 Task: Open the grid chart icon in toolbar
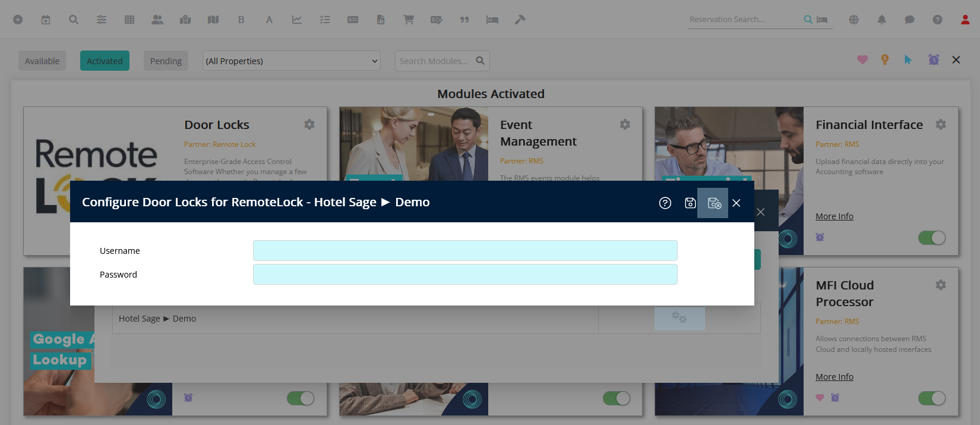[x=129, y=20]
